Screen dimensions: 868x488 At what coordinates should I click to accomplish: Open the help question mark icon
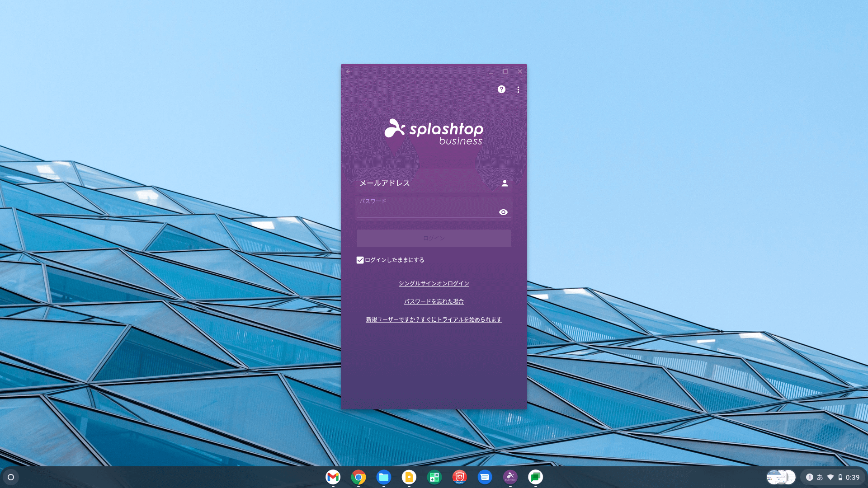coord(501,89)
